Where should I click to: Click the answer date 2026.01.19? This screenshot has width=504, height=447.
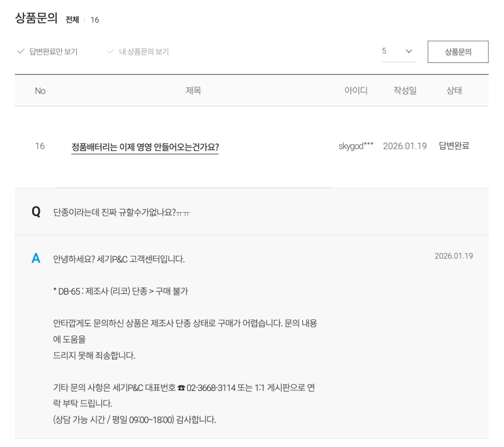point(454,256)
